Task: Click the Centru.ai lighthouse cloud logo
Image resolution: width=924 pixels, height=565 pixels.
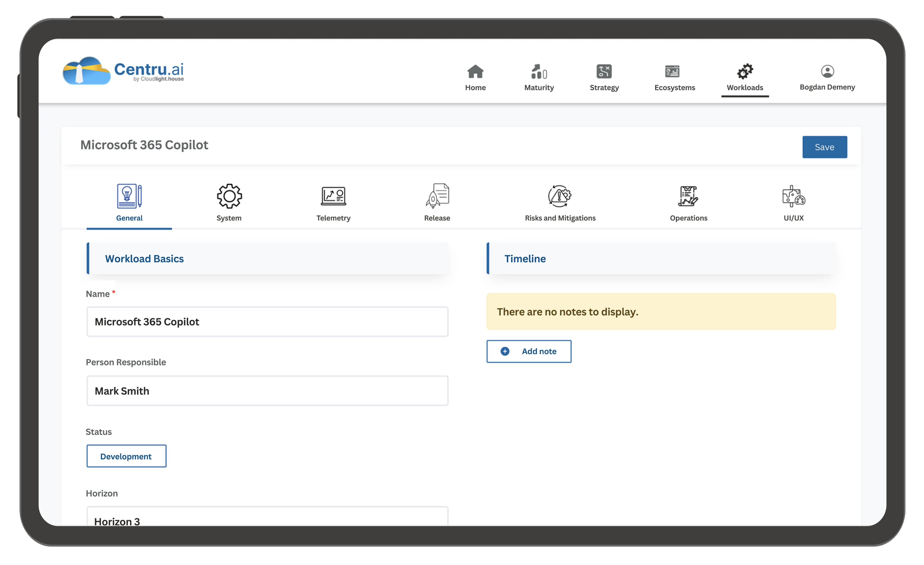Action: tap(87, 70)
